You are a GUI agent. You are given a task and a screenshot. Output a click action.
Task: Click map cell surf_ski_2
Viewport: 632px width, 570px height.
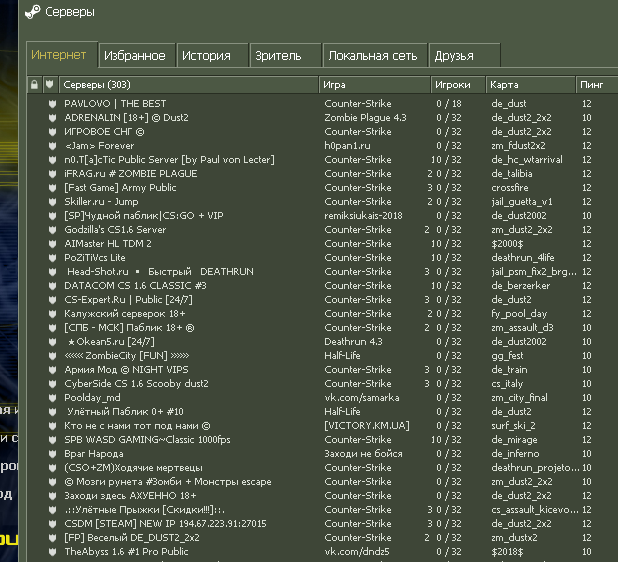tap(513, 426)
